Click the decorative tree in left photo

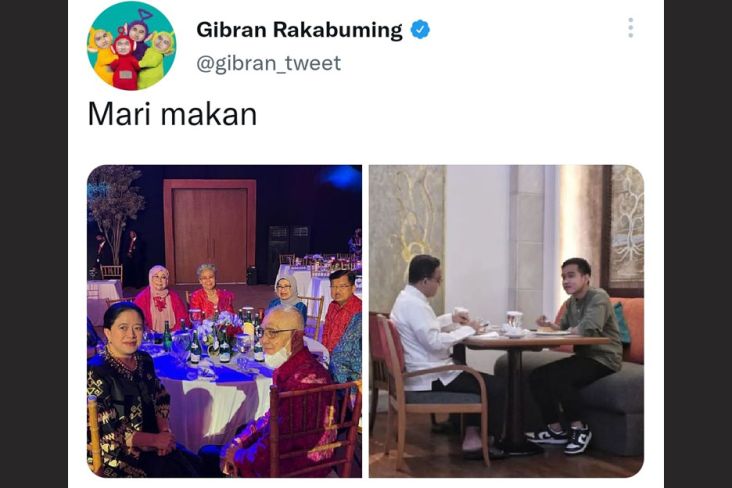113,210
